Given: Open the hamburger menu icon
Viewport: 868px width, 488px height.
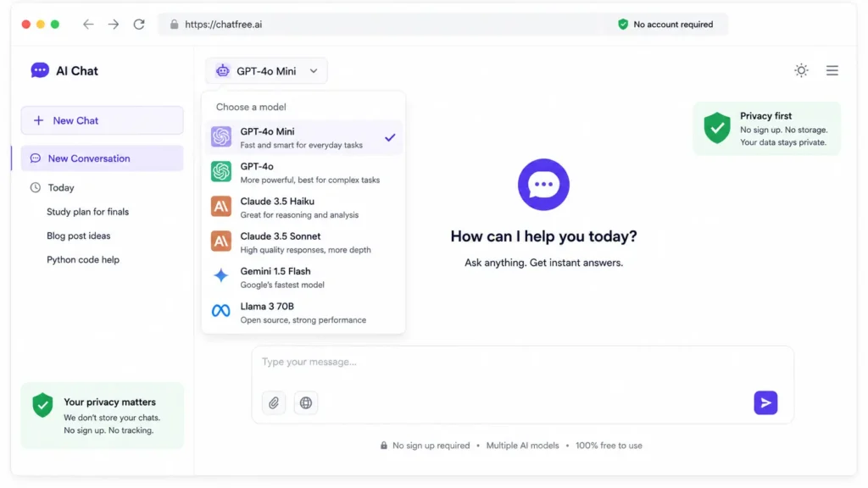Looking at the screenshot, I should [x=832, y=70].
